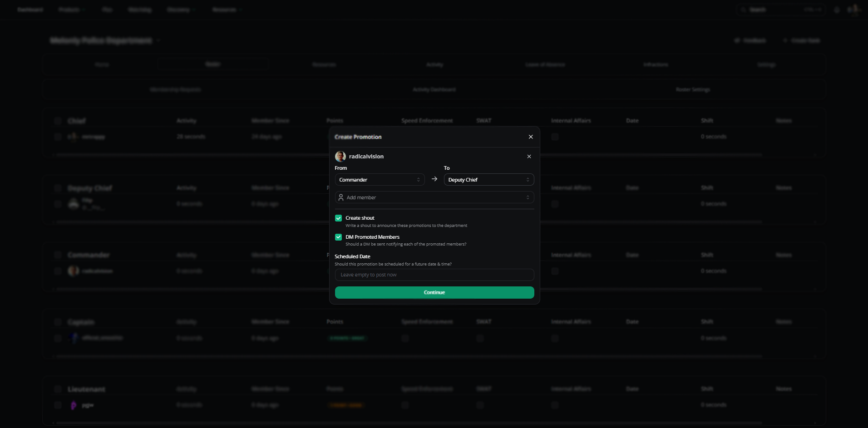868x428 pixels.
Task: Click the Lieutenant rank heading behind the dialog
Action: coord(86,389)
